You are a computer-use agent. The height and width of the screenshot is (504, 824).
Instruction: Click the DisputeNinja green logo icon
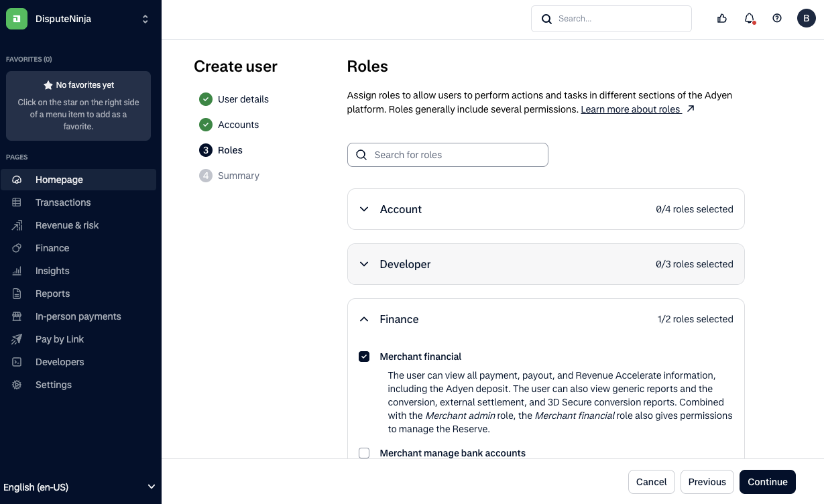[x=17, y=19]
